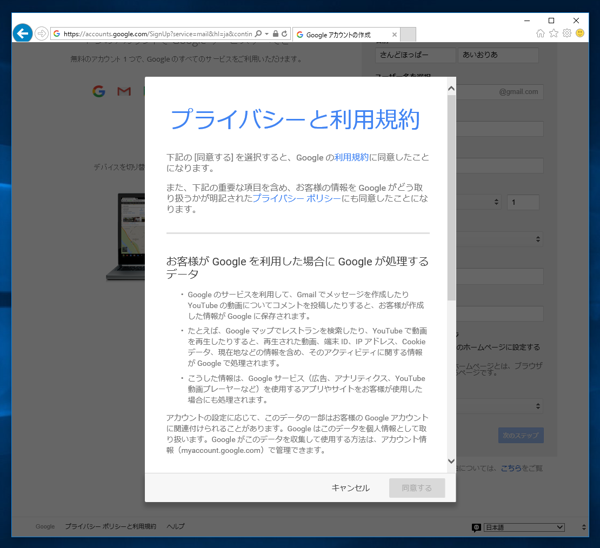The height and width of the screenshot is (548, 600).
Task: Open the location dropdown above 次のステップ
Action: coord(499,406)
